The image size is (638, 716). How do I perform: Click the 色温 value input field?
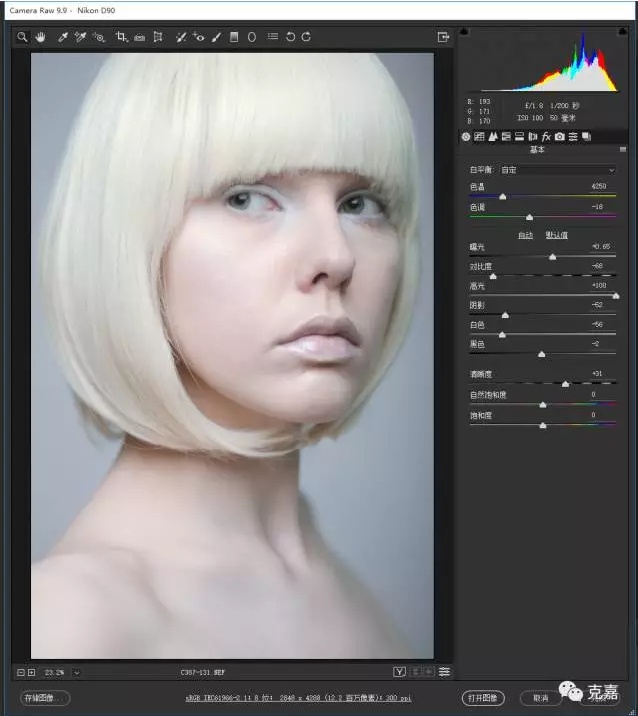click(598, 186)
